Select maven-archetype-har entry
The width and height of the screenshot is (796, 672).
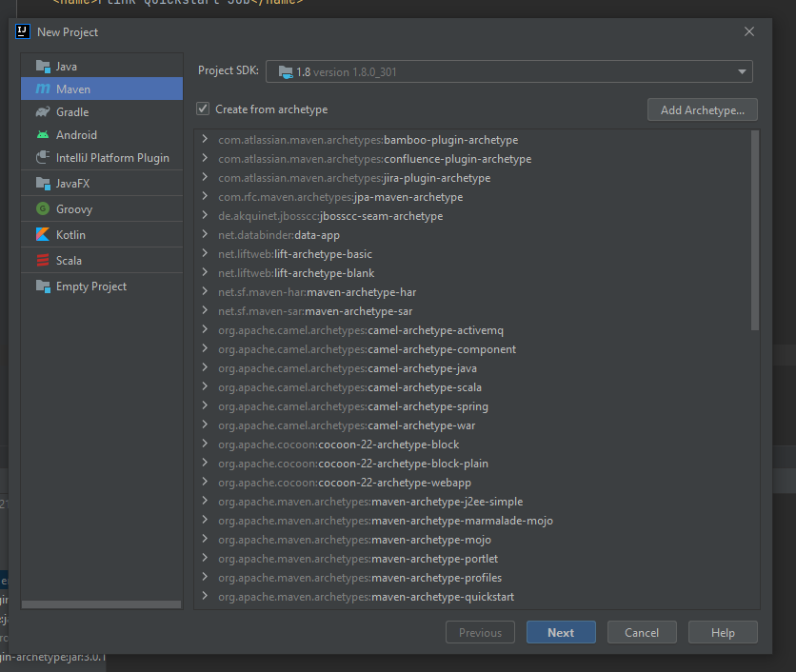click(317, 292)
